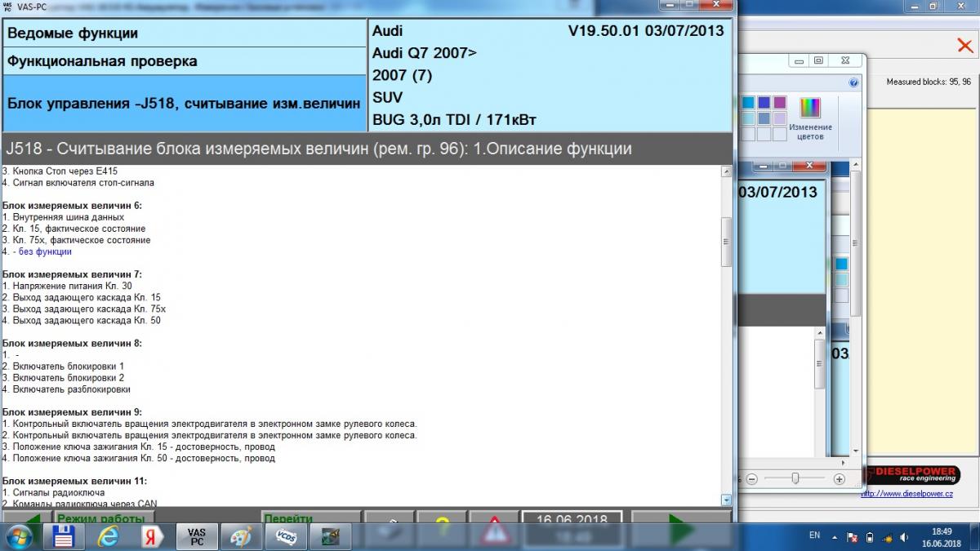Click line Напряжение питания Кл. 30
This screenshot has width=980, height=551.
tap(67, 287)
